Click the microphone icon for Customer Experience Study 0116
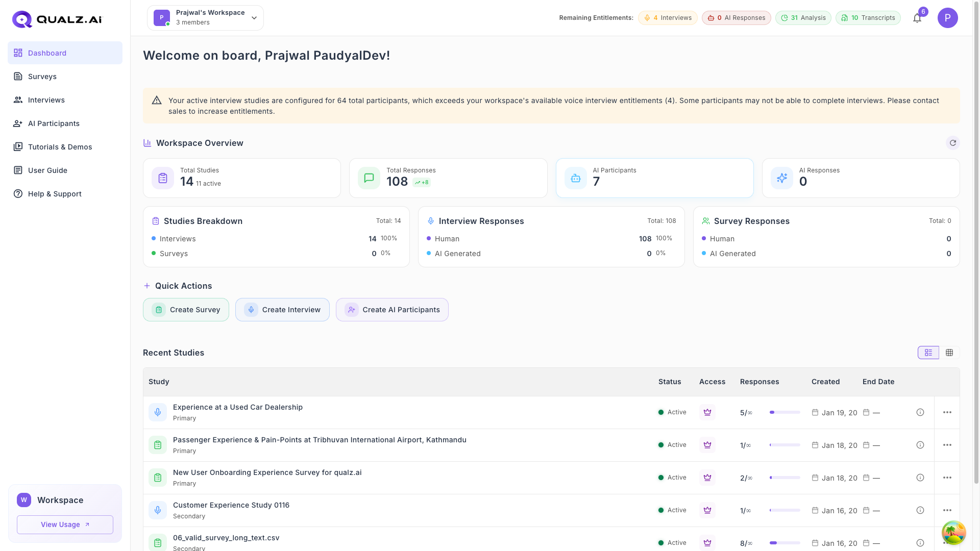 click(x=157, y=510)
